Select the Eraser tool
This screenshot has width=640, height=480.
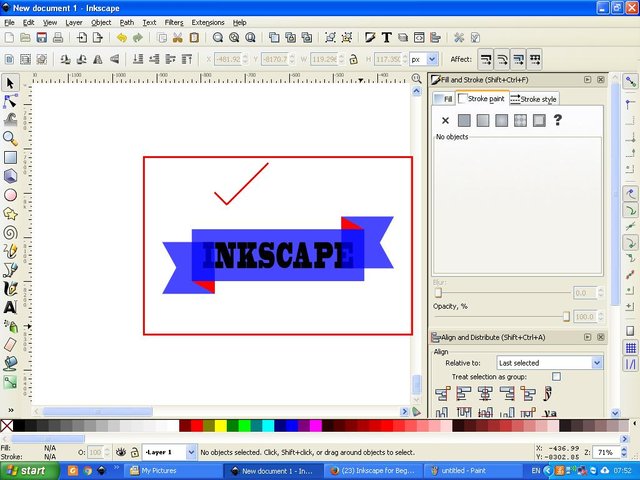(x=10, y=344)
